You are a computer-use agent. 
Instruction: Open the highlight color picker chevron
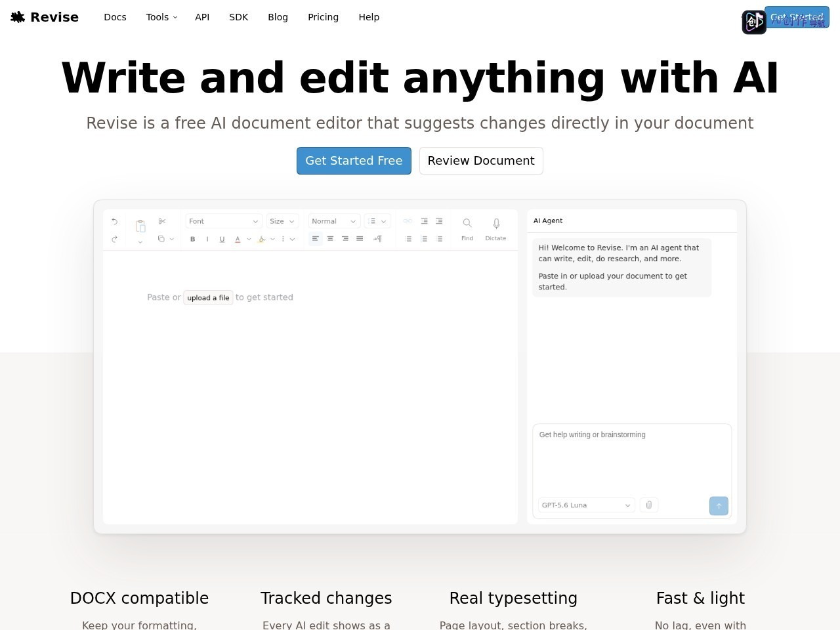point(272,239)
